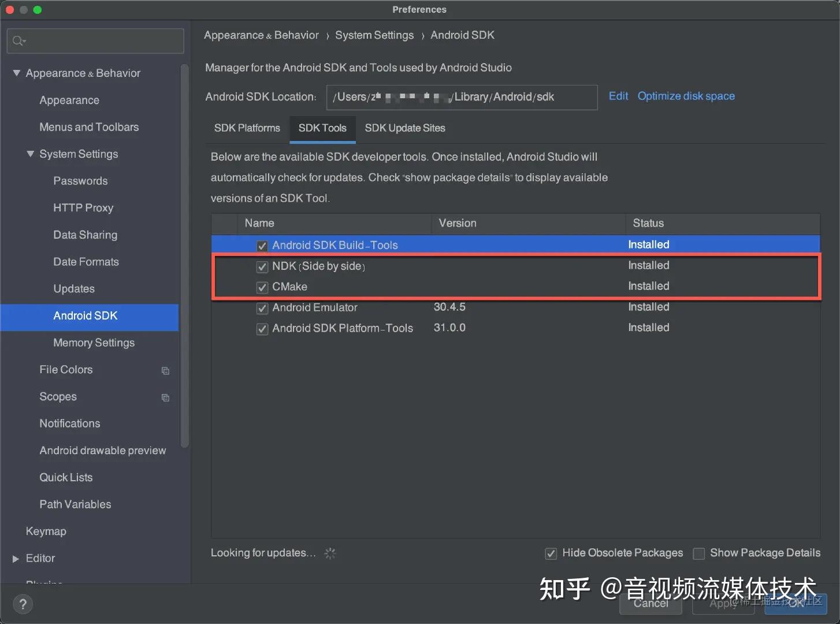Click the help question mark icon
The width and height of the screenshot is (840, 624).
[23, 604]
